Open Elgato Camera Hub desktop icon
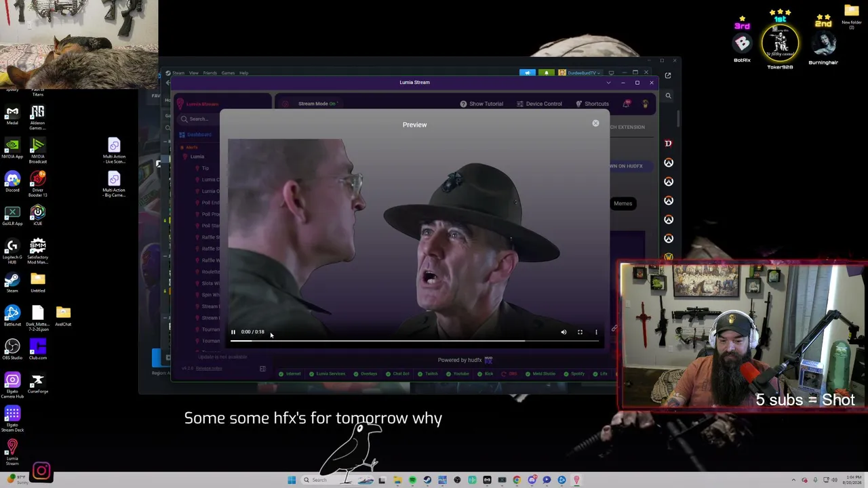 coord(12,385)
